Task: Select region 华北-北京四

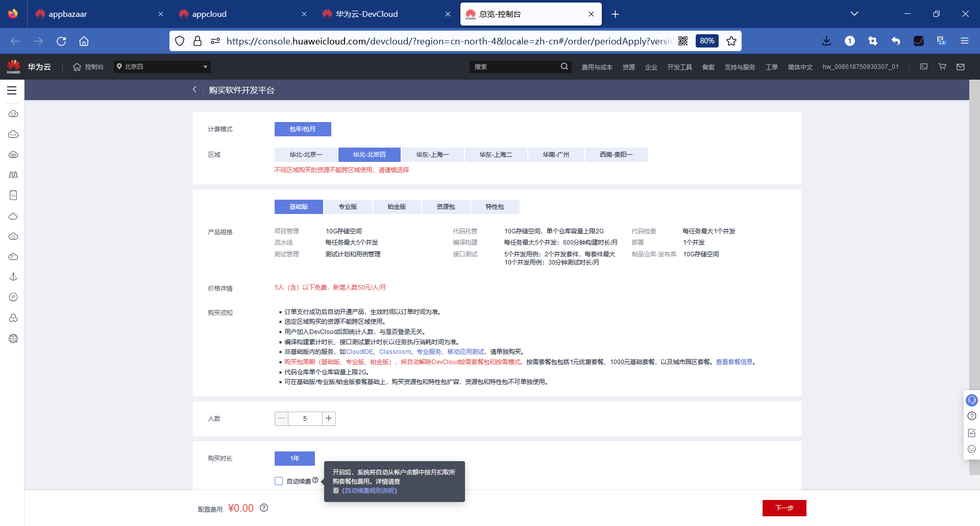Action: tap(369, 155)
